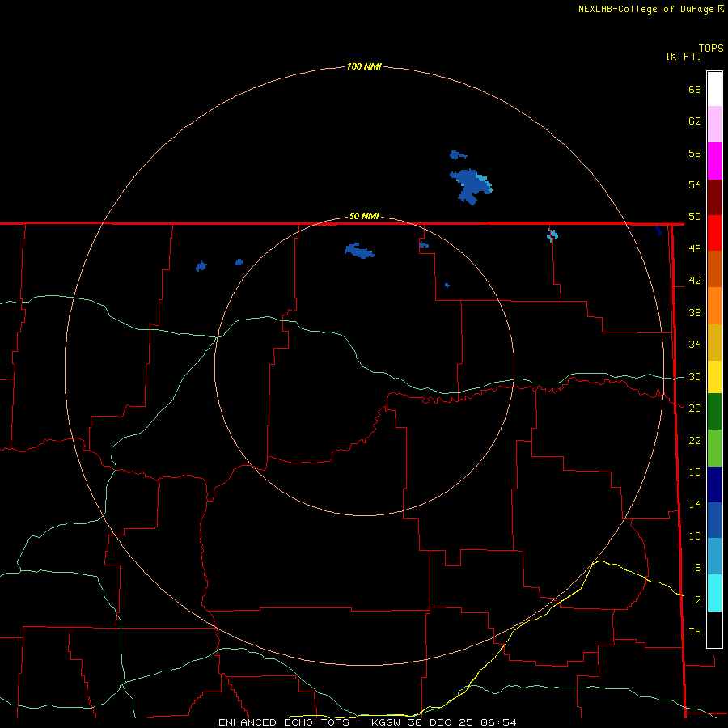The image size is (728, 728).
Task: Click the '100 NMI' range ring label
Action: 364,66
